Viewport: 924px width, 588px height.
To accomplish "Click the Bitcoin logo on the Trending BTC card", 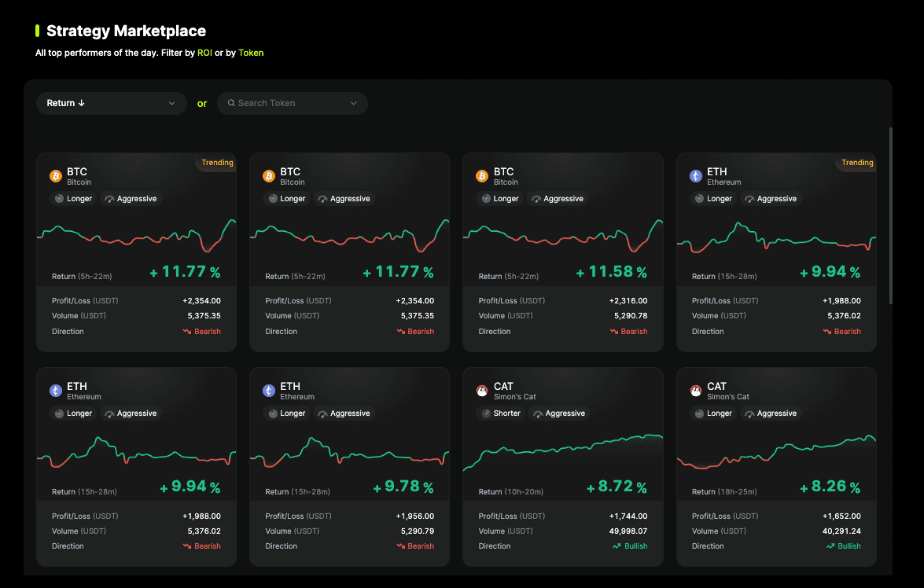I will coord(55,176).
